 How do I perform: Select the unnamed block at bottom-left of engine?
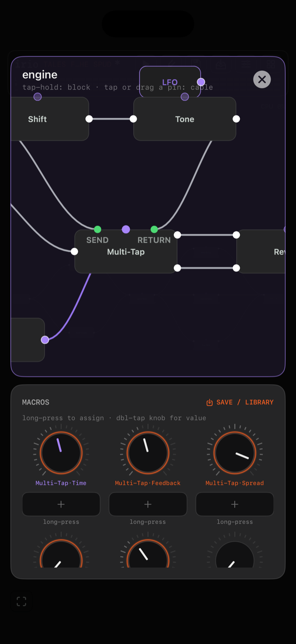tap(28, 340)
